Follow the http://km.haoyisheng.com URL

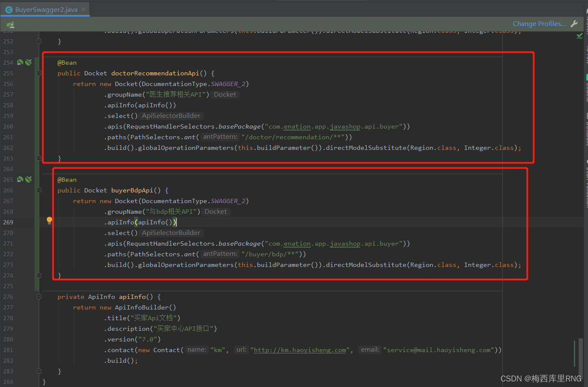click(300, 350)
